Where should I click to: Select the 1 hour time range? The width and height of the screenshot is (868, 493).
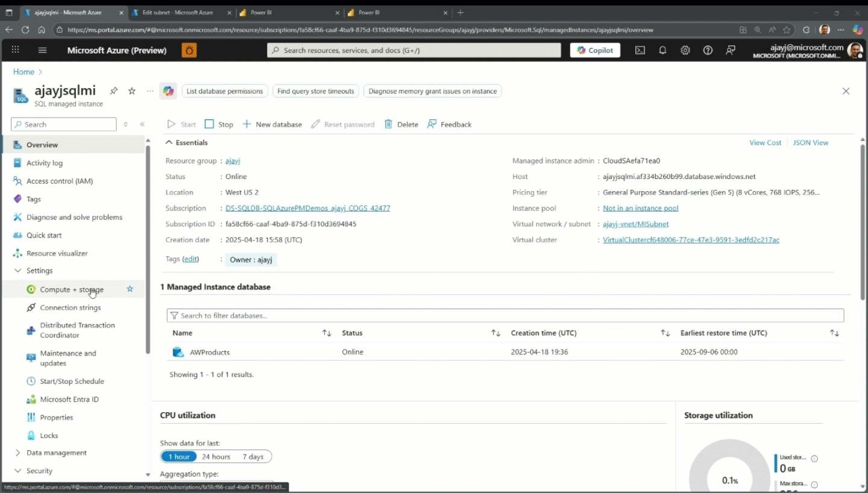(179, 456)
